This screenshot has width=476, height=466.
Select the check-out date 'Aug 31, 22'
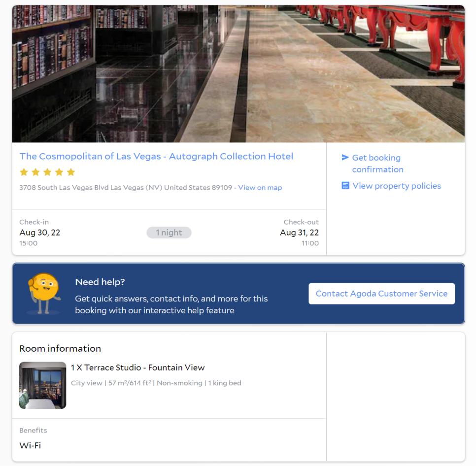(299, 233)
